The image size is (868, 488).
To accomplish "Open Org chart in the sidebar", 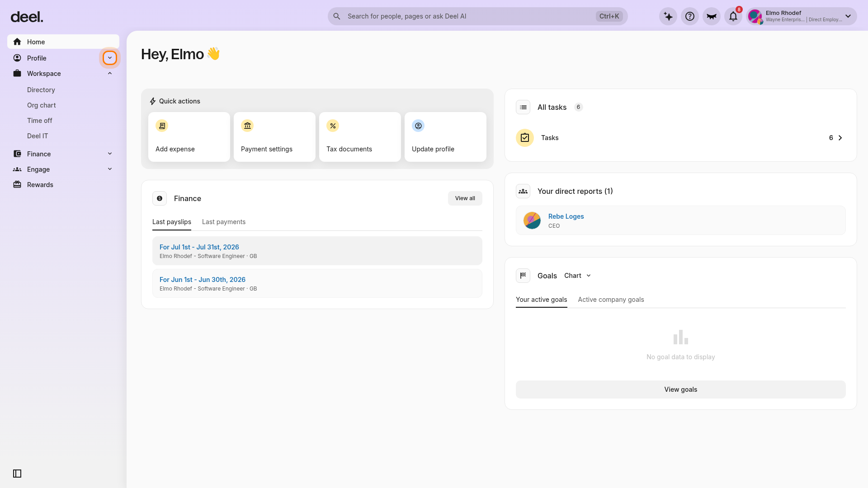I will 42,105.
